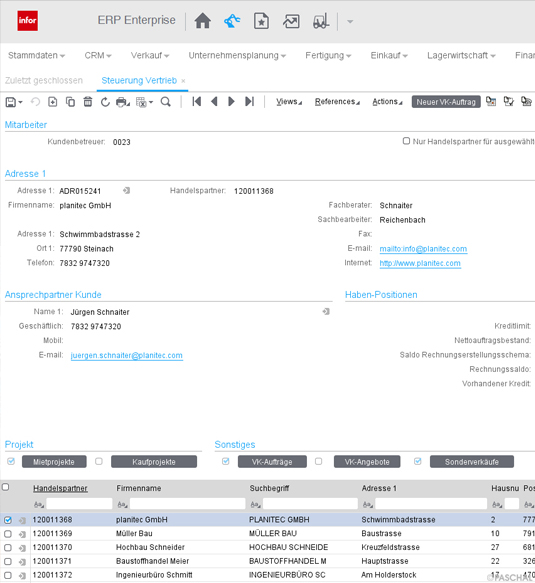
Task: Open Adresse 1 ADR015241 detail arrow icon
Action: pos(126,191)
